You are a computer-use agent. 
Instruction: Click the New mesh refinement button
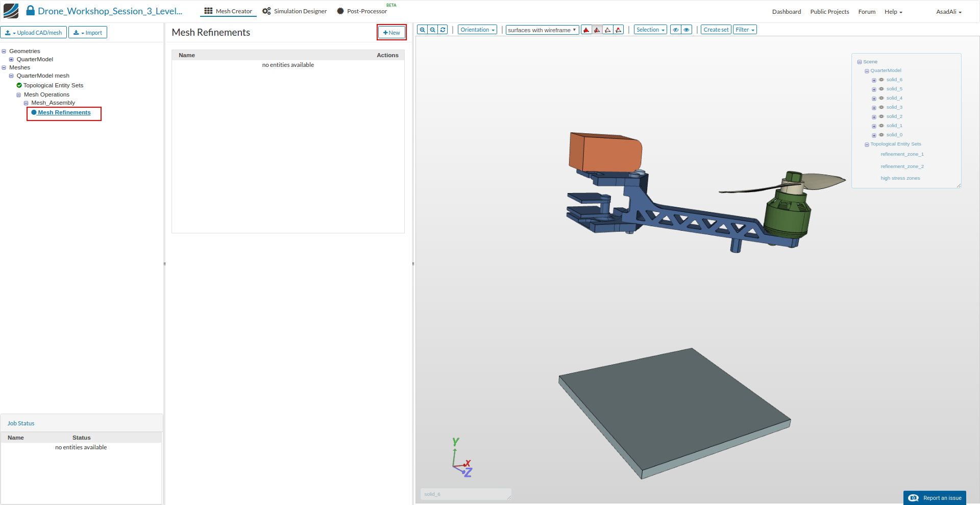(x=391, y=32)
